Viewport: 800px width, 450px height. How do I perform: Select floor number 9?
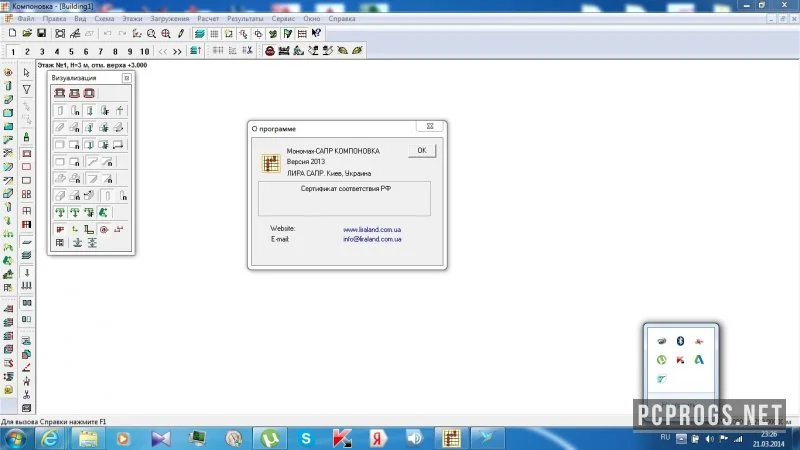tap(130, 52)
